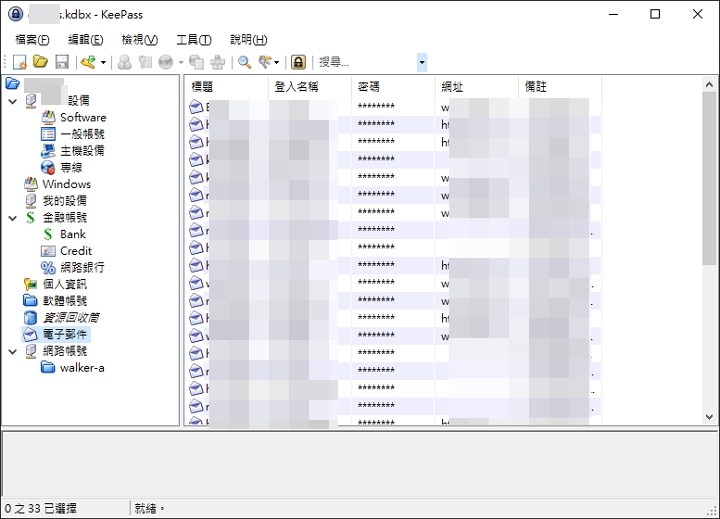Click the entry list vertical scrollbar thumb
The height and width of the screenshot is (519, 720).
tap(709, 178)
